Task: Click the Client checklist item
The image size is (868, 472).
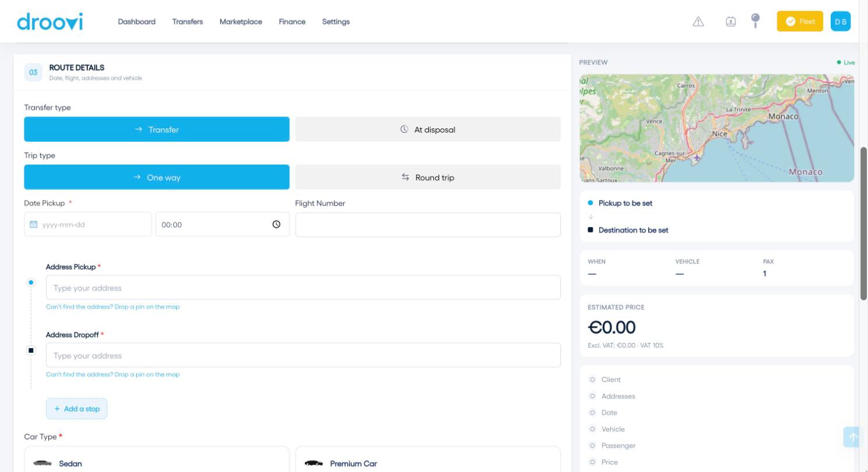Action: click(611, 380)
